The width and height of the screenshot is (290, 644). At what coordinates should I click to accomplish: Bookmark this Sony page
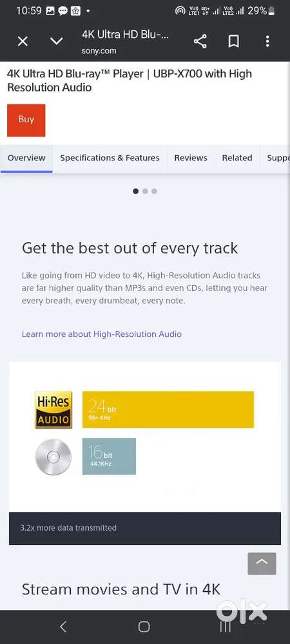pyautogui.click(x=234, y=41)
